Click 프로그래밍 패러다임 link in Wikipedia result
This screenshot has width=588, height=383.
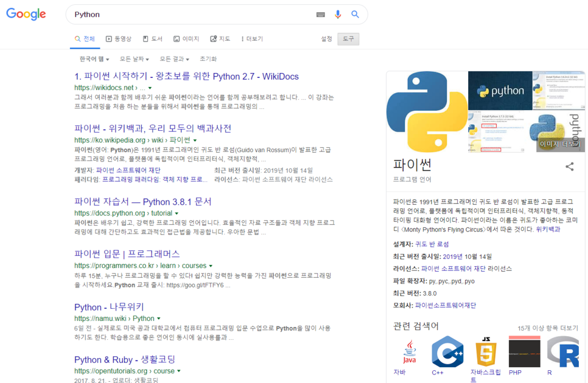[131, 180]
